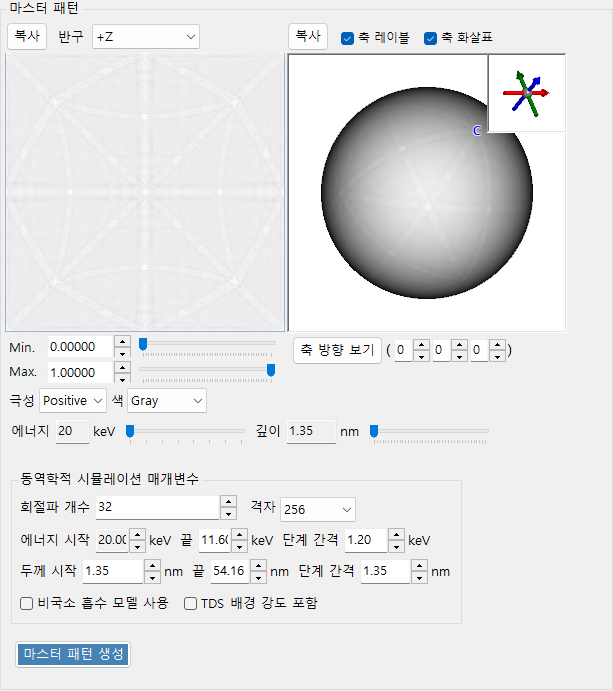The width and height of the screenshot is (613, 691).
Task: Click the Max. value input field
Action: (x=81, y=372)
